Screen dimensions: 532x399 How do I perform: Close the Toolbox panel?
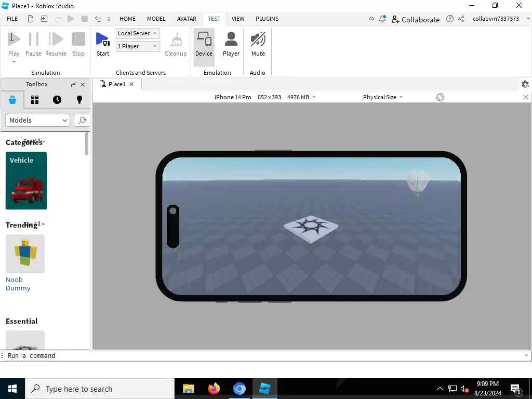point(83,85)
